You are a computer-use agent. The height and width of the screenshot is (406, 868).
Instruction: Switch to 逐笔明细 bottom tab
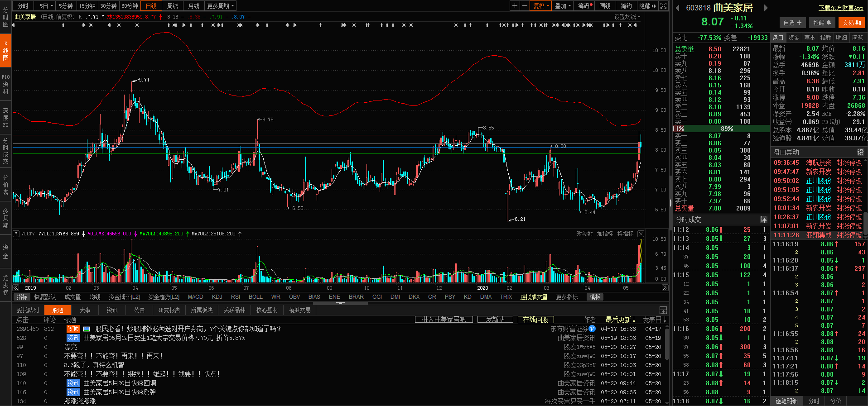tap(786, 401)
